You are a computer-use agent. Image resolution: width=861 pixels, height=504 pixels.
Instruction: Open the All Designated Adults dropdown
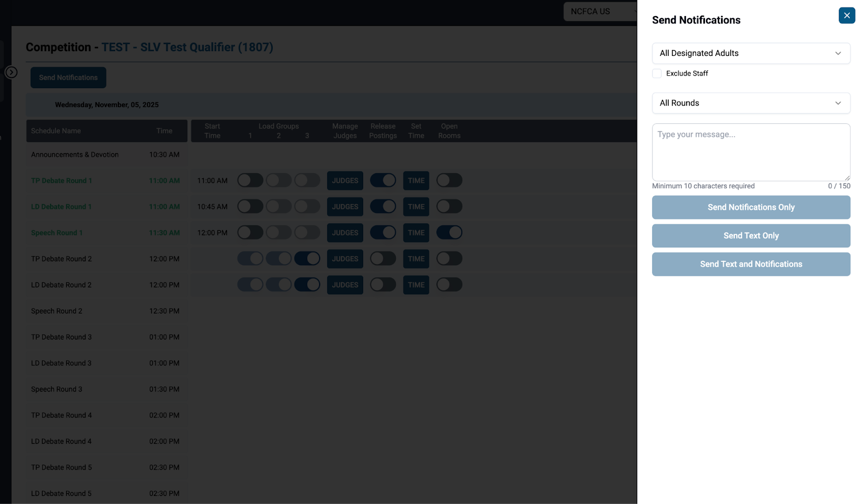pyautogui.click(x=751, y=53)
